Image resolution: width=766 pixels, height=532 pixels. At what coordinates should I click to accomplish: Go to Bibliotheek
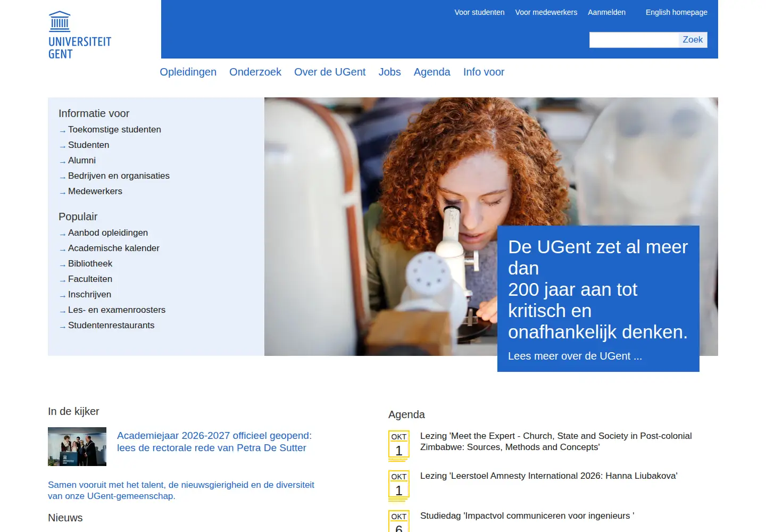[x=90, y=263]
